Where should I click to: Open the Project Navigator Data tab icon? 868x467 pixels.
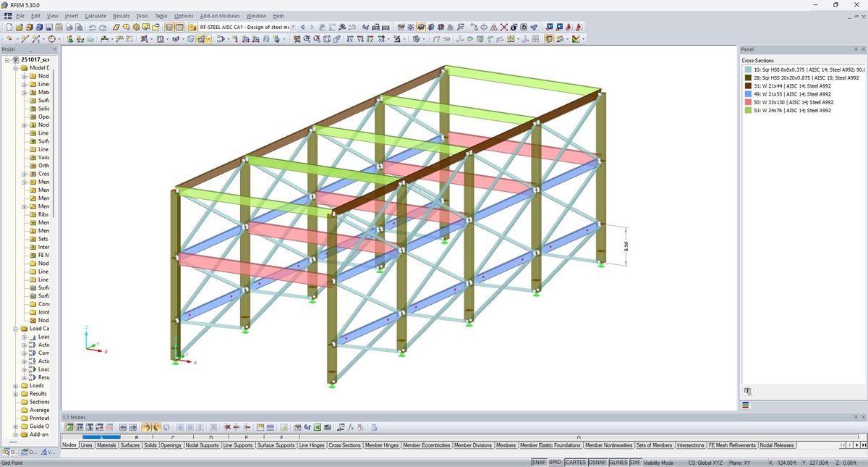pos(6,452)
